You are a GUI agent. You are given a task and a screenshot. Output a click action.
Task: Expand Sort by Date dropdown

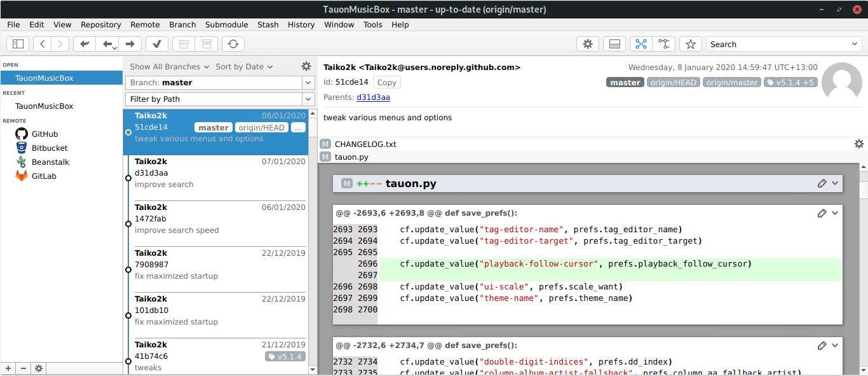click(x=244, y=66)
